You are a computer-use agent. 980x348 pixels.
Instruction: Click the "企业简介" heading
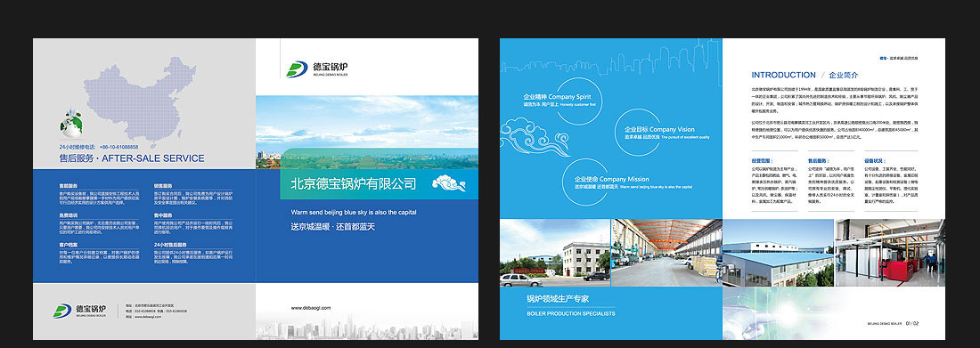843,75
